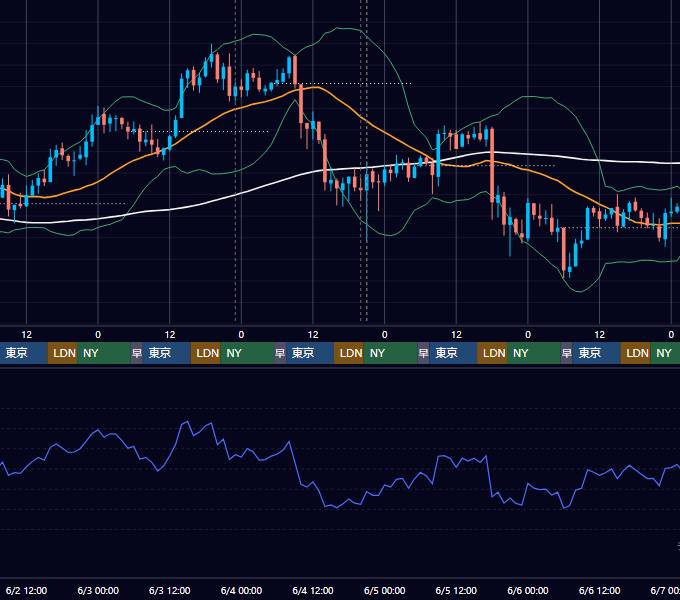The width and height of the screenshot is (680, 600).
Task: Click the 早 block before 6/5 東京 session
Action: [x=424, y=353]
